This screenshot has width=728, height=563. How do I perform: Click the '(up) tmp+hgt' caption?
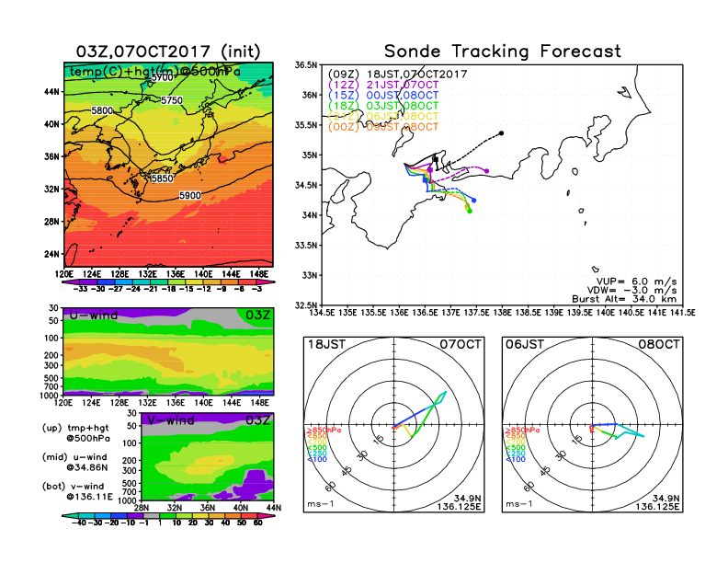75,428
